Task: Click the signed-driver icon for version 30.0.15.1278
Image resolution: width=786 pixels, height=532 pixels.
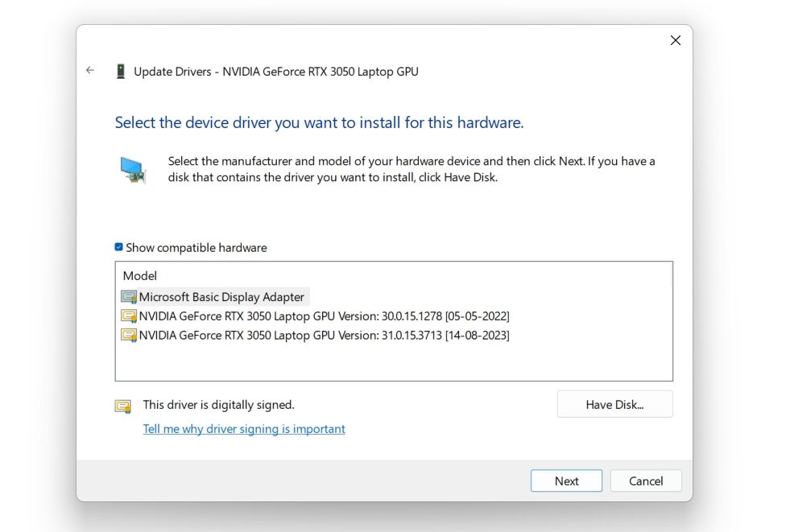Action: 129,315
